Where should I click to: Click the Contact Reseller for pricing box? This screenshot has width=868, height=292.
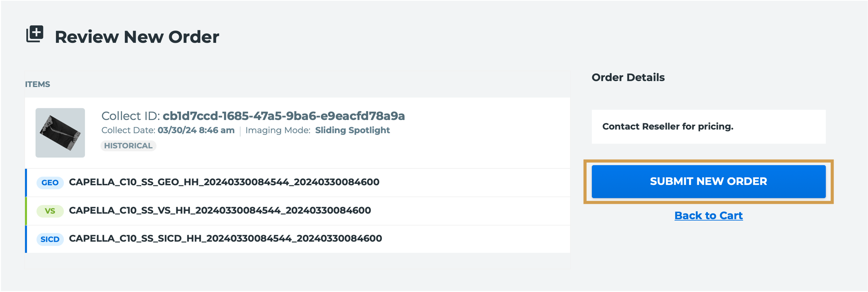[x=708, y=127]
